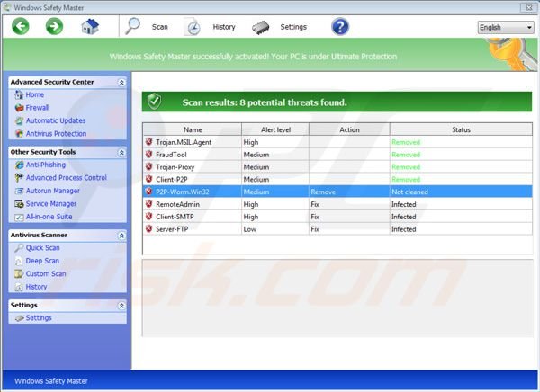
Task: Click the green back arrow button
Action: 21,26
